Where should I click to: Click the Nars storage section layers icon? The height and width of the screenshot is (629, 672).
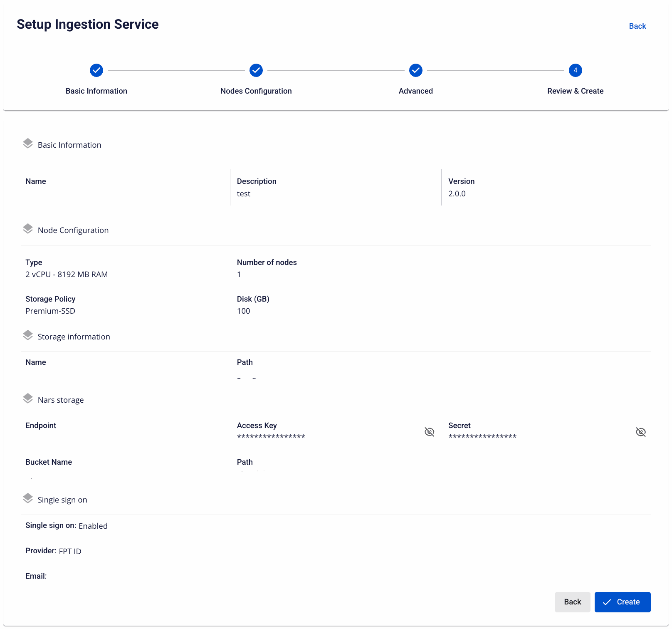[x=28, y=399]
